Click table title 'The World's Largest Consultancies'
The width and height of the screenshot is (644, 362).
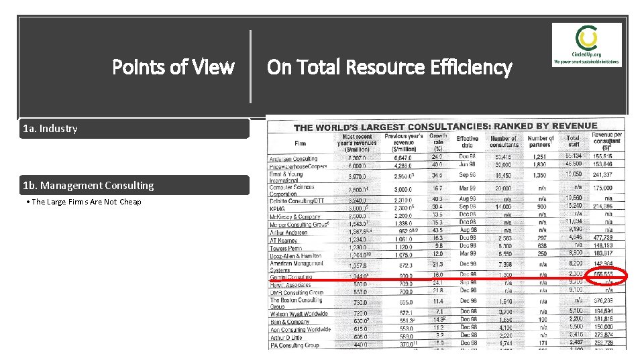click(x=445, y=127)
